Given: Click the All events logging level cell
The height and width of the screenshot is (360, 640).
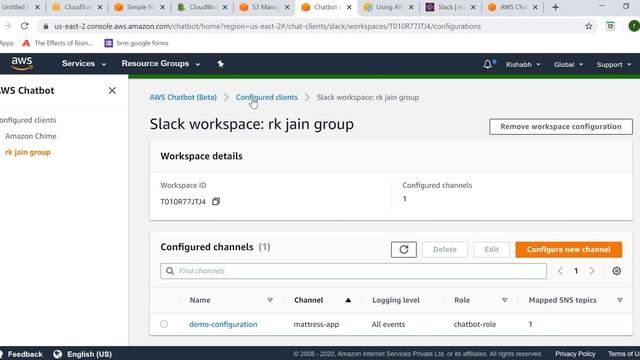Looking at the screenshot, I should (x=388, y=324).
